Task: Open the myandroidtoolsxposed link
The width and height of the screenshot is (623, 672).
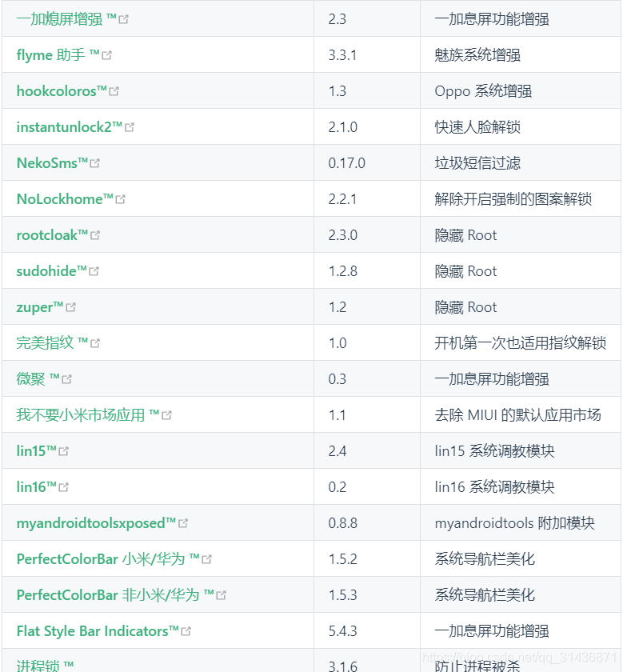Action: [102, 523]
